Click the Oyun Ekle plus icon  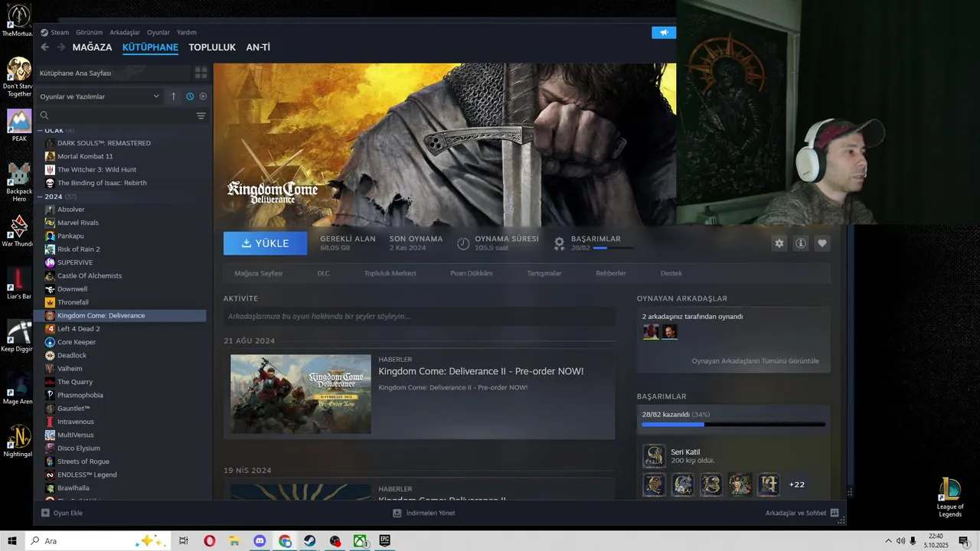click(45, 513)
